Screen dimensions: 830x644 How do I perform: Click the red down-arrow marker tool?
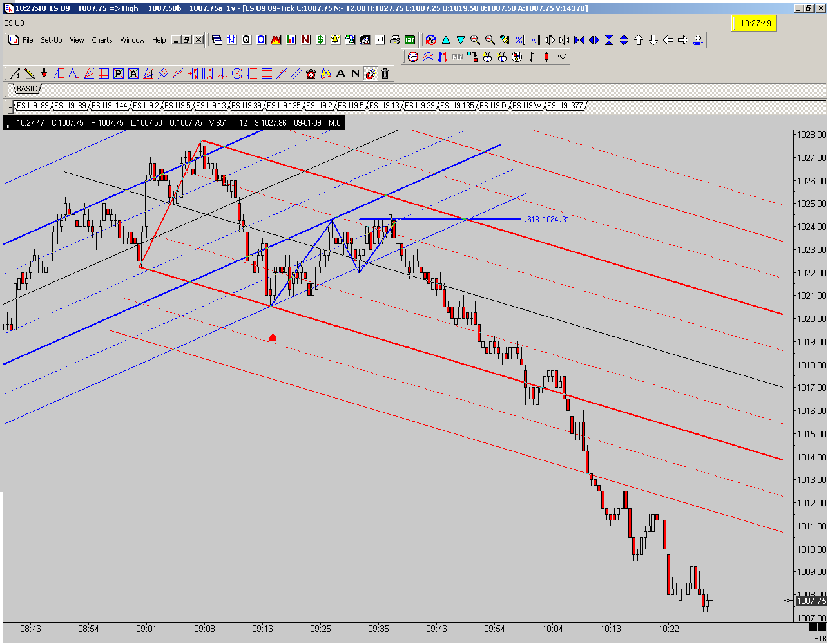[x=44, y=73]
